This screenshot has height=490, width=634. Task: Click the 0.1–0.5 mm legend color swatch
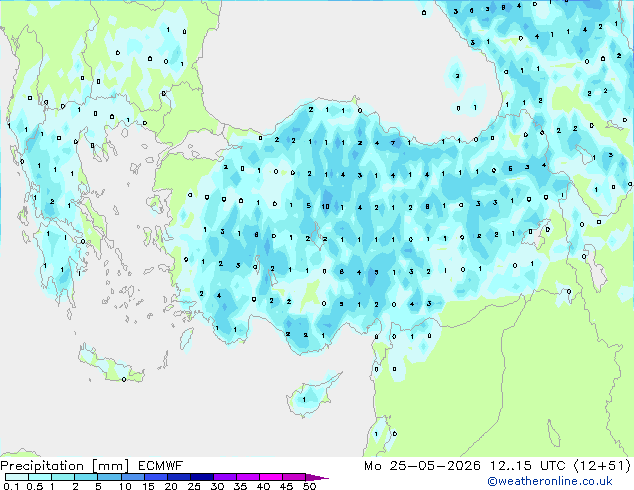point(17,477)
